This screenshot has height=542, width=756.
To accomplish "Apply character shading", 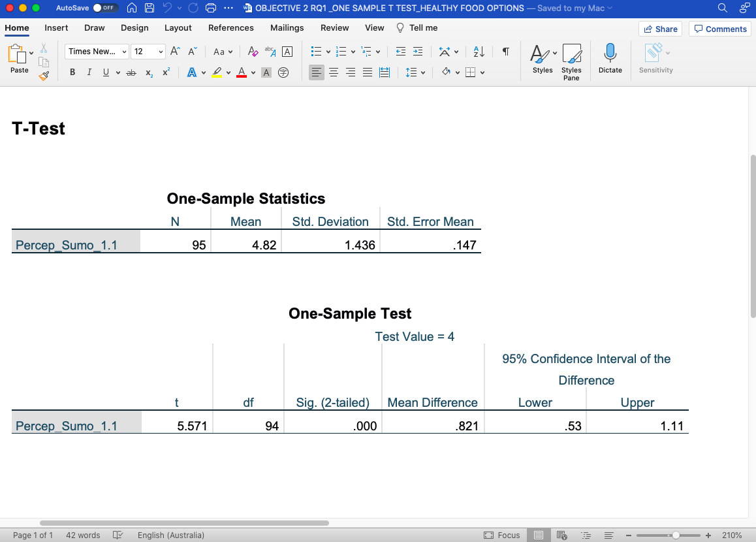I will click(266, 72).
